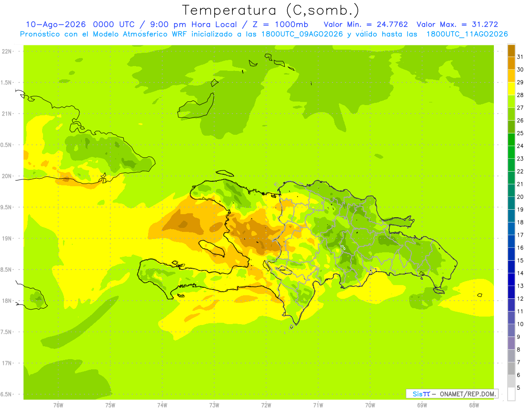Click the "Valor Min. = 24.7762" readout
This screenshot has width=532, height=411.
click(x=366, y=24)
